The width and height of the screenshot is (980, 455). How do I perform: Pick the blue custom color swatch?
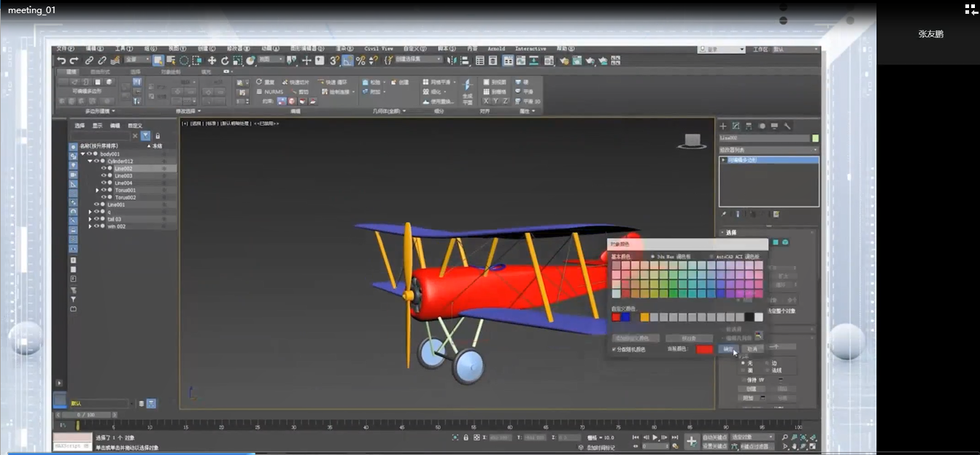tap(626, 317)
